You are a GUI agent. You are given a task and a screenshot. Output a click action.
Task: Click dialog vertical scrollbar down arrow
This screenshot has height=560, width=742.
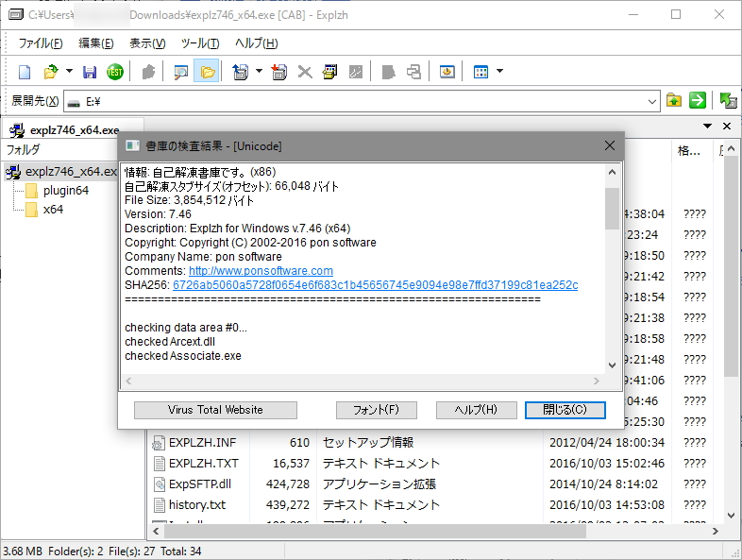click(x=612, y=365)
